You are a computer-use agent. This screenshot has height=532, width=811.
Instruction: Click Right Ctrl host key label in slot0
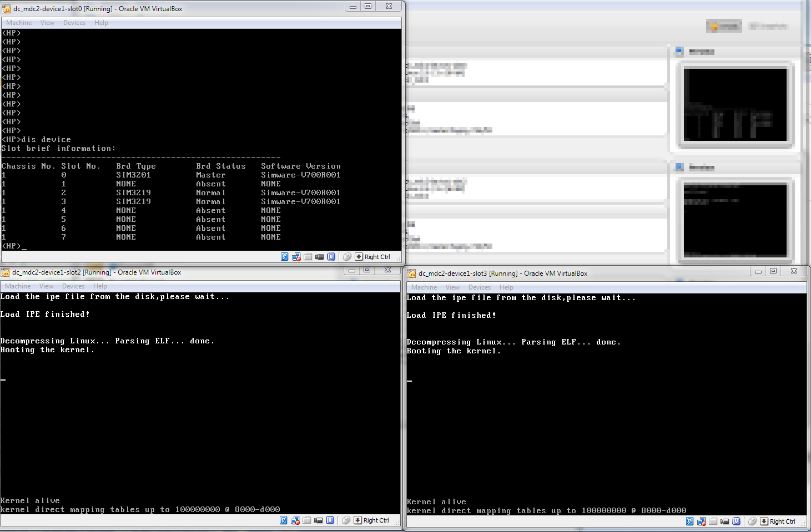[377, 257]
